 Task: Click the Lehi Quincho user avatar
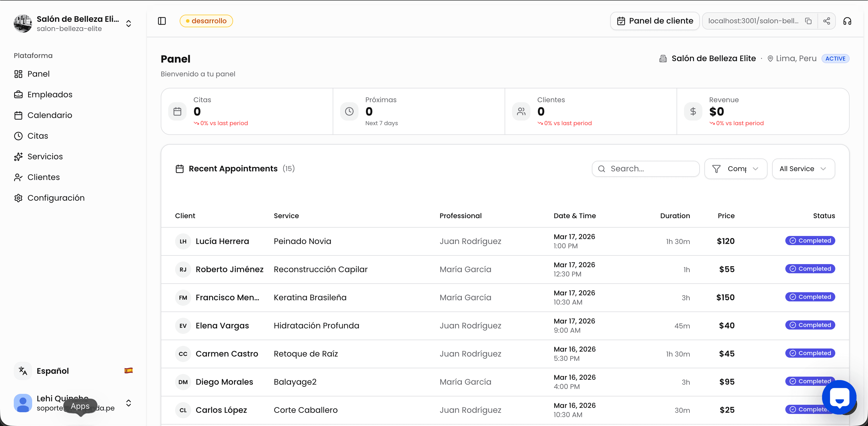coord(23,403)
